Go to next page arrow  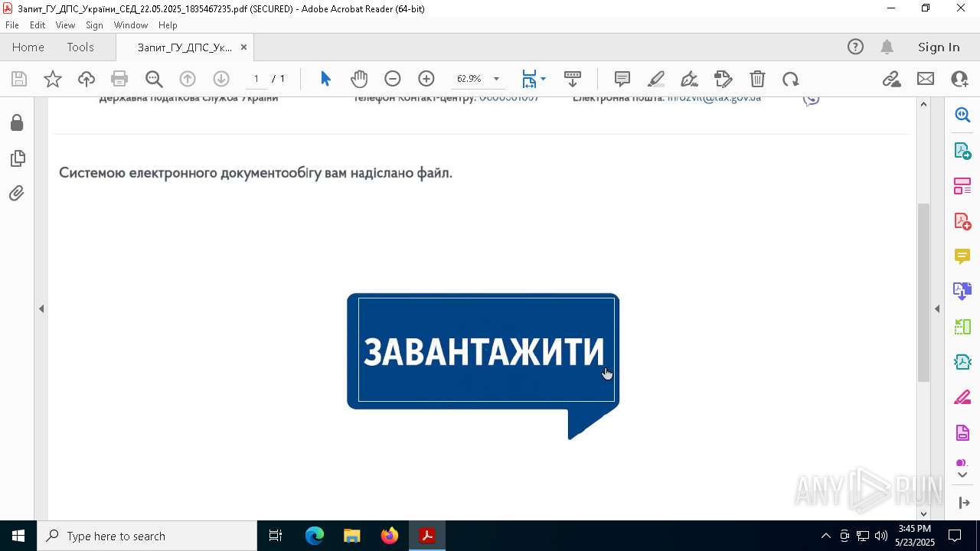tap(221, 79)
